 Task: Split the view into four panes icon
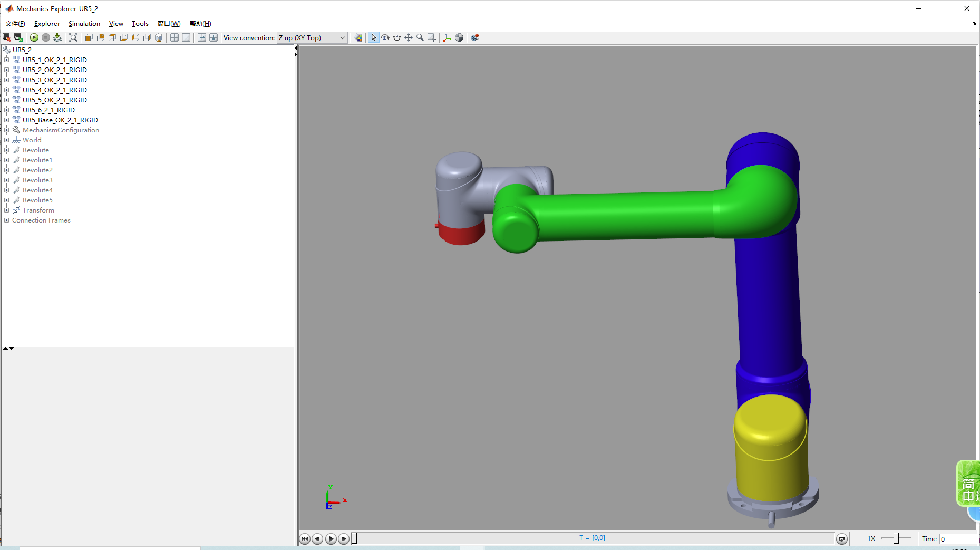[174, 37]
